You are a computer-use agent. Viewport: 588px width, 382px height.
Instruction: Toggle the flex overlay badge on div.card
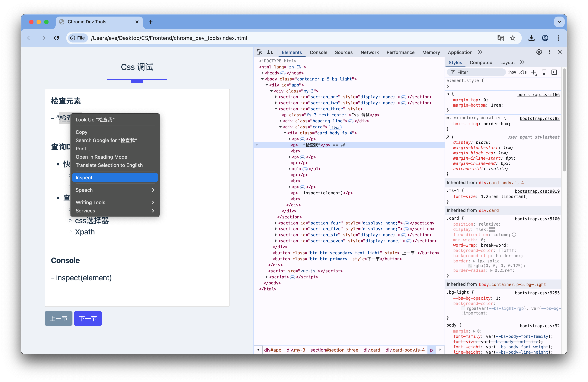335,127
